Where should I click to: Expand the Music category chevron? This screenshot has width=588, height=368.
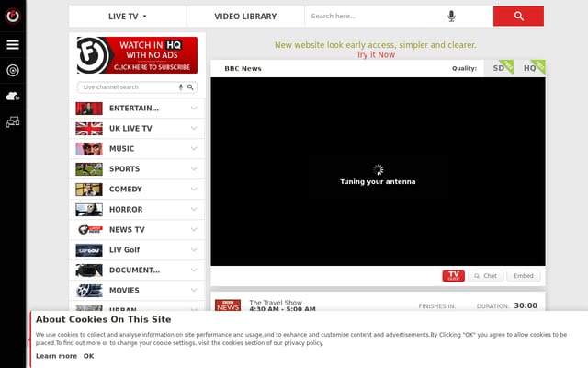click(x=194, y=149)
